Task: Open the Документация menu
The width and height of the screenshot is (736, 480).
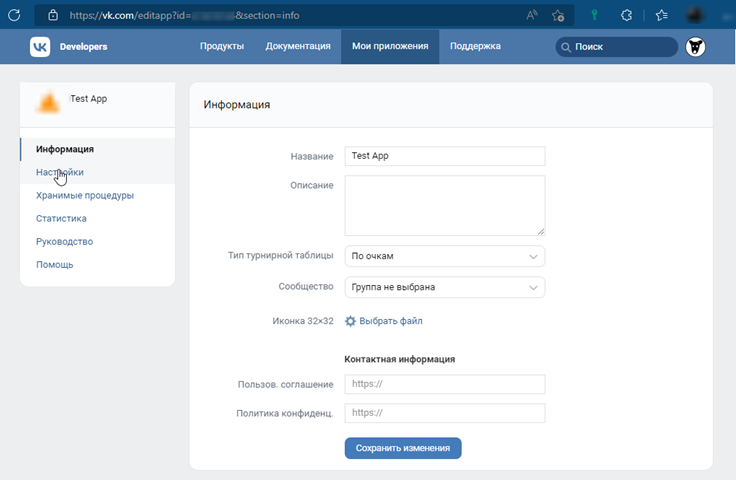Action: 298,46
